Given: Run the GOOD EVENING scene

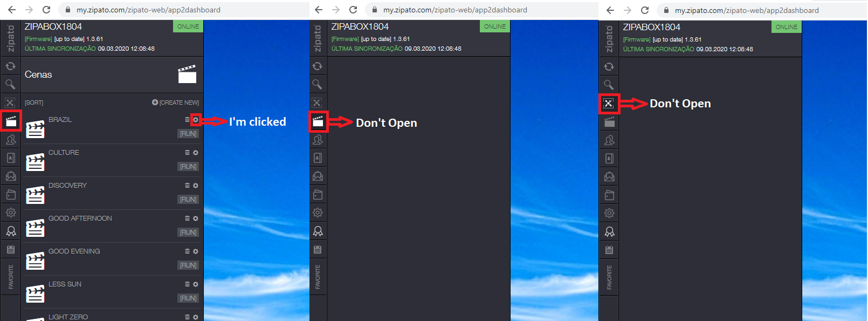Looking at the screenshot, I should 188,265.
